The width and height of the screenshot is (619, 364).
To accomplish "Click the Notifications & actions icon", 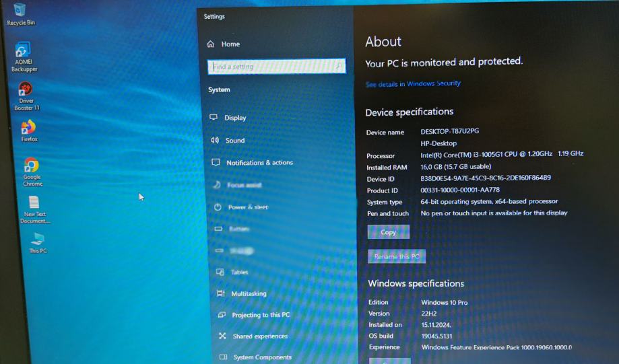I will tap(216, 162).
